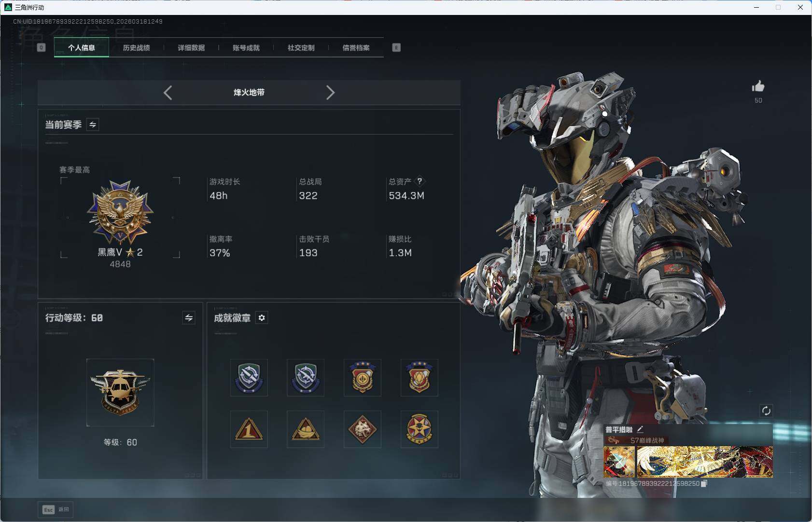Select the wolf head achievement badge
This screenshot has width=812, height=522.
362,429
